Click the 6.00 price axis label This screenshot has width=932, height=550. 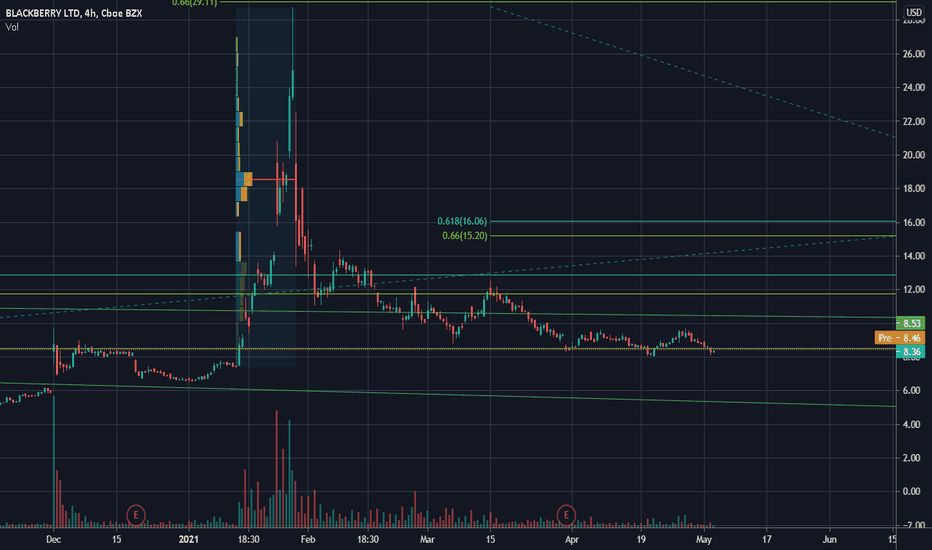coord(914,391)
